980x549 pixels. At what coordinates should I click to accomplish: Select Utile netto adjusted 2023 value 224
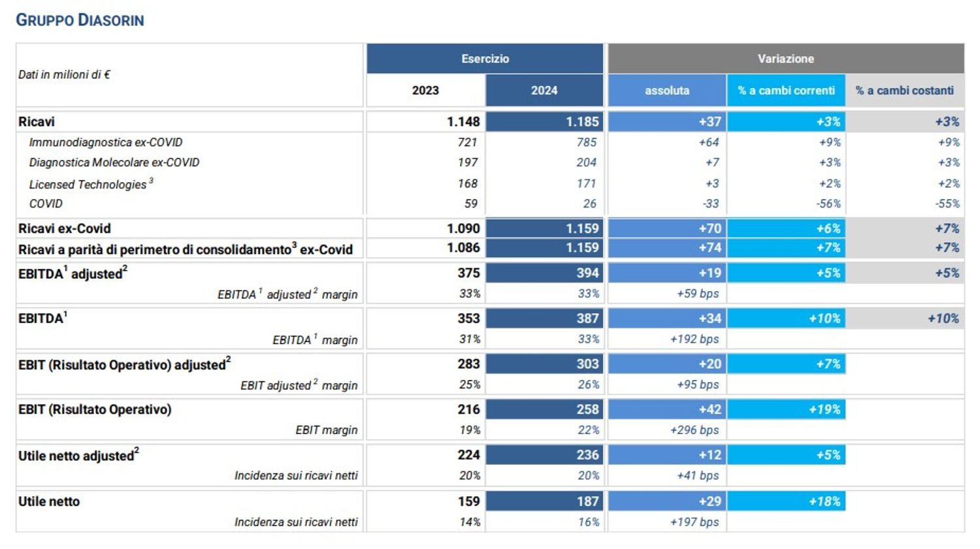(468, 455)
